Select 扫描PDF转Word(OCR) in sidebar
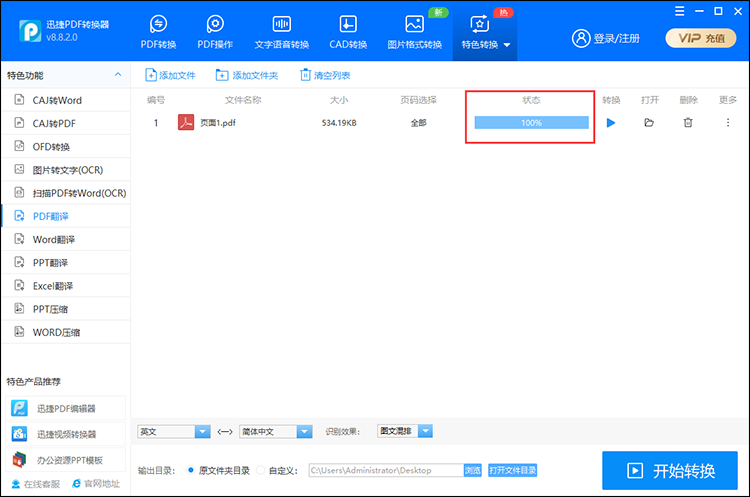Screen dimensions: 750x497 pos(66,193)
